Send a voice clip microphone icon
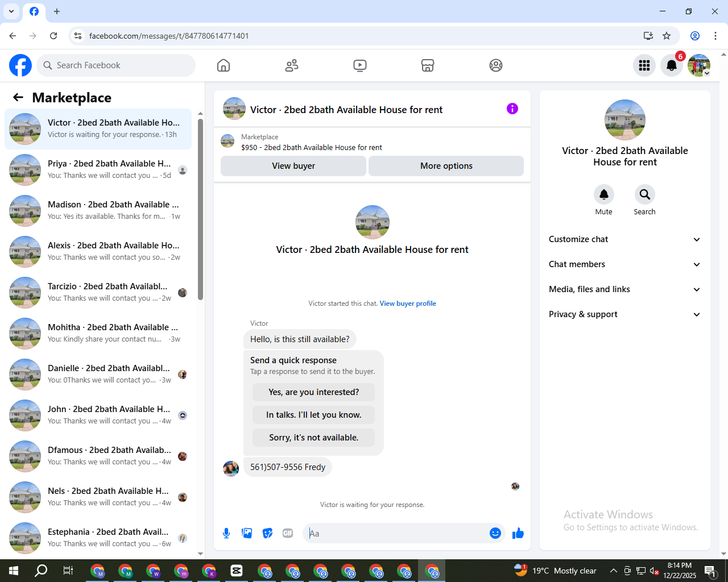The height and width of the screenshot is (582, 728). click(226, 533)
